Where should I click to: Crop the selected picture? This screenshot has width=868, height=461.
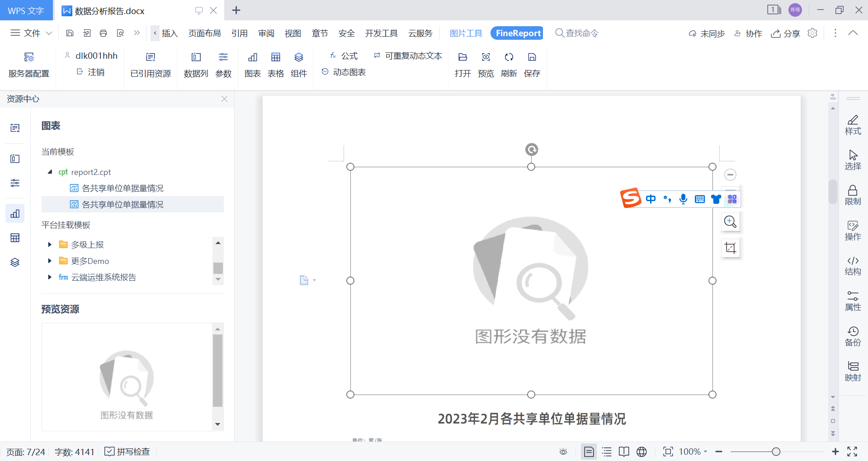(730, 248)
